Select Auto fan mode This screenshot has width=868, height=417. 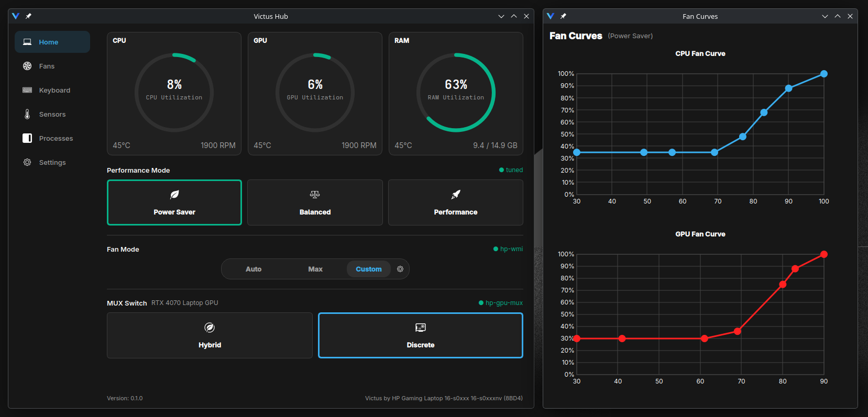254,269
